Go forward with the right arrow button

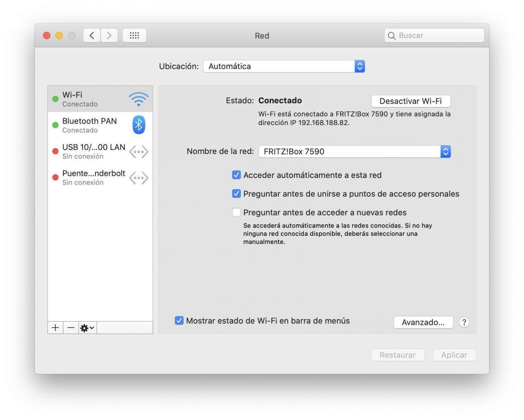pyautogui.click(x=109, y=36)
